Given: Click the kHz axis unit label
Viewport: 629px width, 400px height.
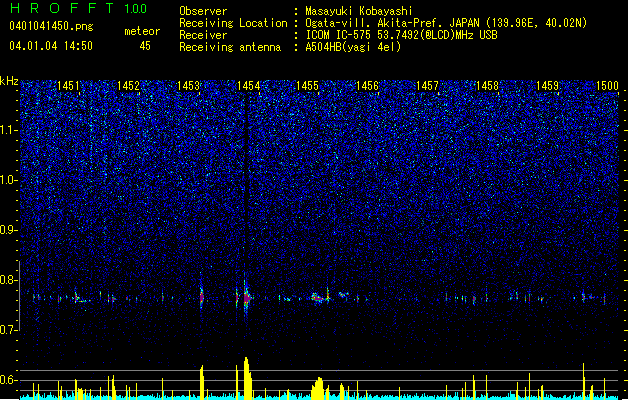Looking at the screenshot, I should click(9, 81).
